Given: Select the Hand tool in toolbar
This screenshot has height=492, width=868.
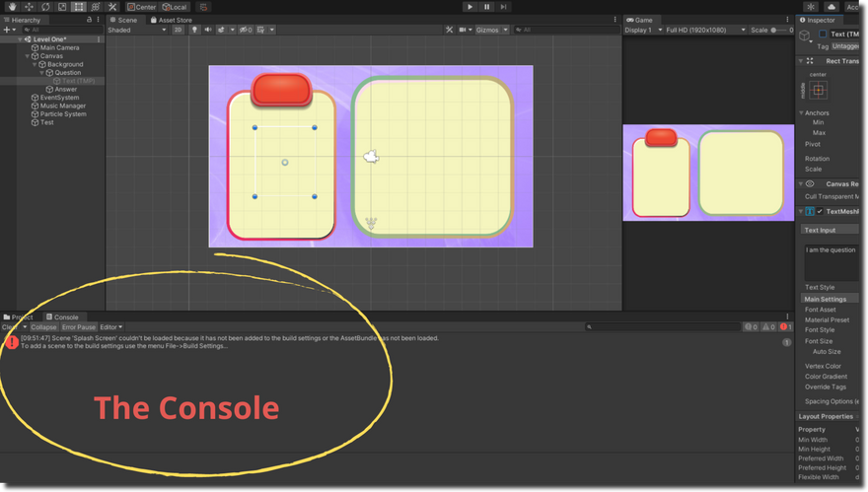Looking at the screenshot, I should (x=11, y=7).
